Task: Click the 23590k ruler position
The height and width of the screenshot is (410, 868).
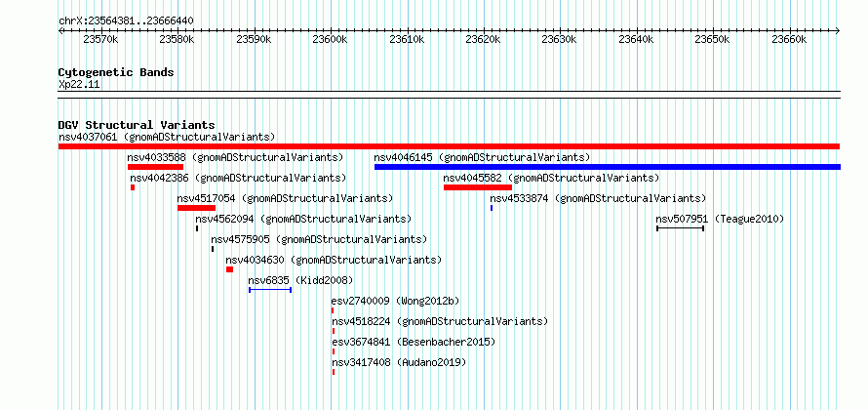Action: (x=254, y=39)
